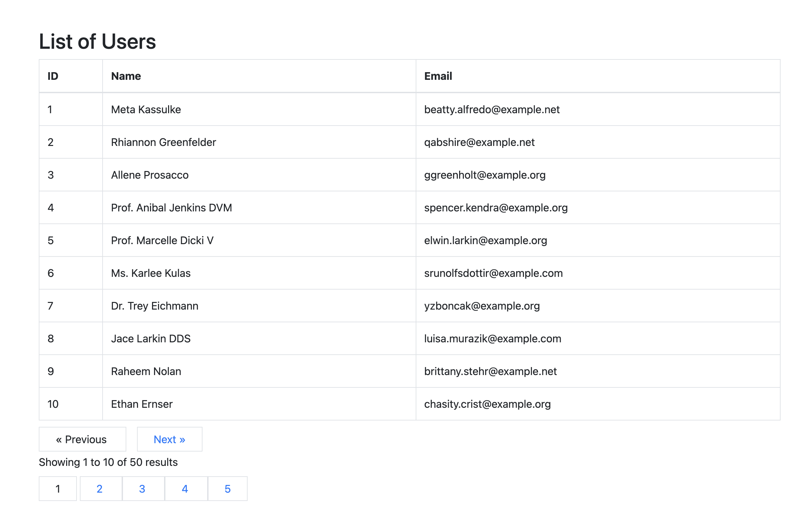Select the row for Meta Kassulke

(146, 109)
